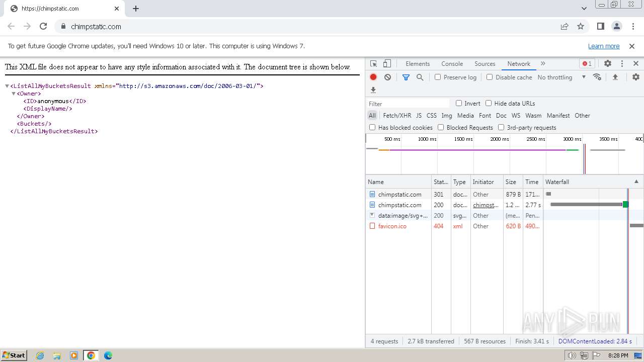The image size is (644, 362).
Task: Select the data:image/svg+ request row
Action: click(x=505, y=216)
